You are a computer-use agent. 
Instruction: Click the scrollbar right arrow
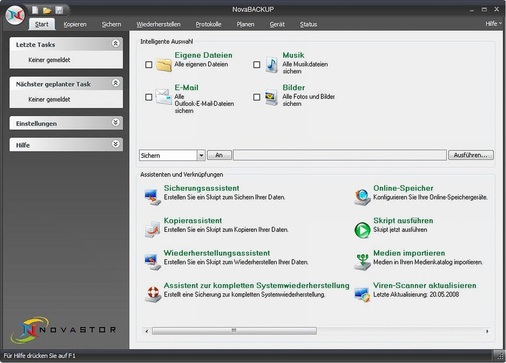(x=487, y=331)
